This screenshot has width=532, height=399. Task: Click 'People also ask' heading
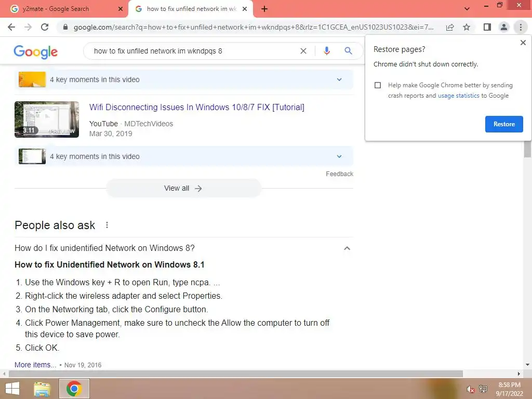[x=55, y=225]
